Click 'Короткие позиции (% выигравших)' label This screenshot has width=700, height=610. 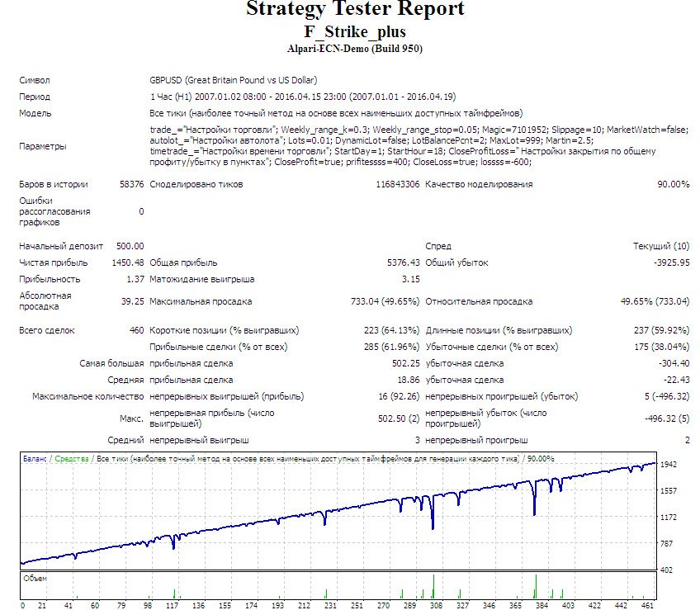pyautogui.click(x=224, y=331)
